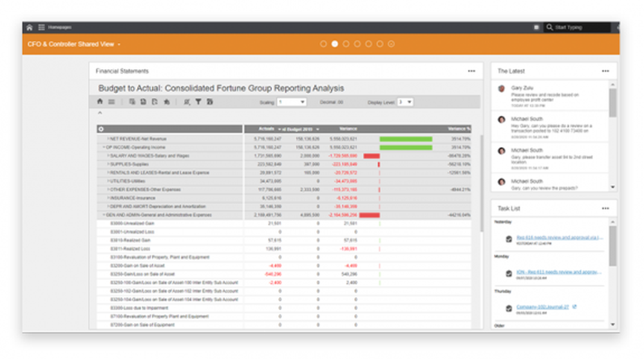Expand SALARY AND WAGES row
The width and height of the screenshot is (644, 359).
click(x=108, y=156)
